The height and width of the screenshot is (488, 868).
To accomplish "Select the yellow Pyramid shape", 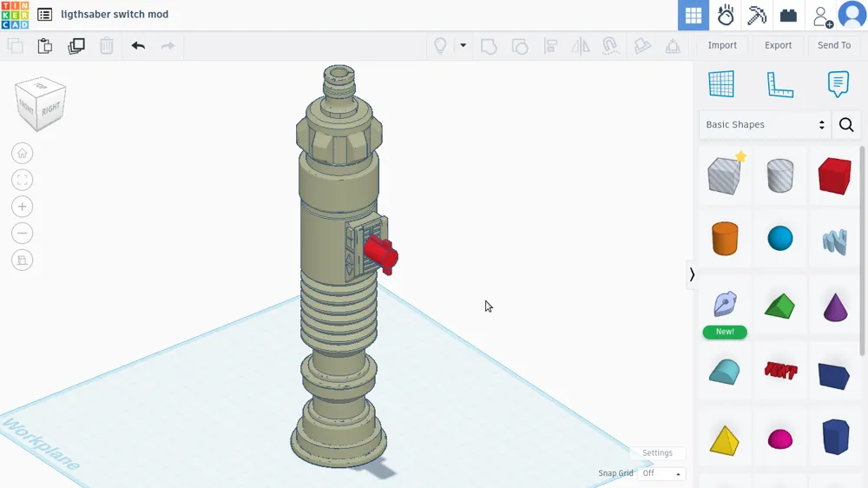I will point(724,440).
